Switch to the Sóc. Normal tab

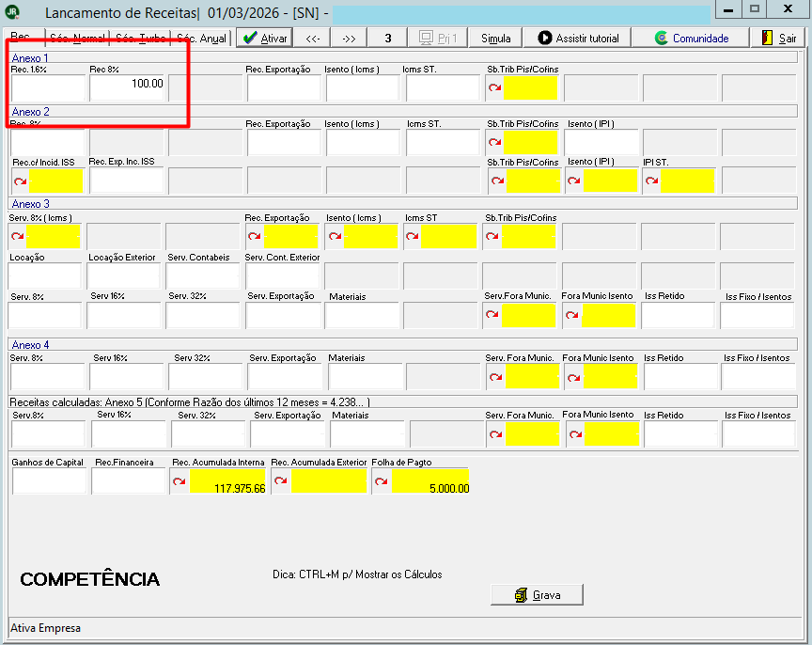tap(77, 38)
